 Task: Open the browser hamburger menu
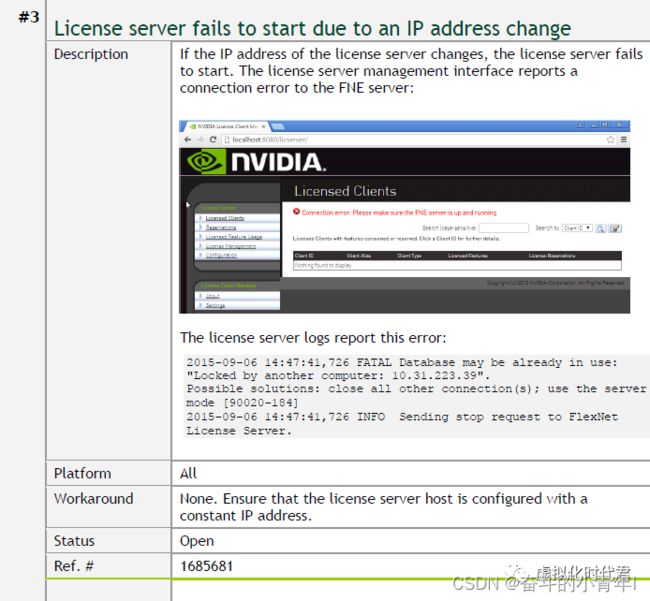(623, 140)
